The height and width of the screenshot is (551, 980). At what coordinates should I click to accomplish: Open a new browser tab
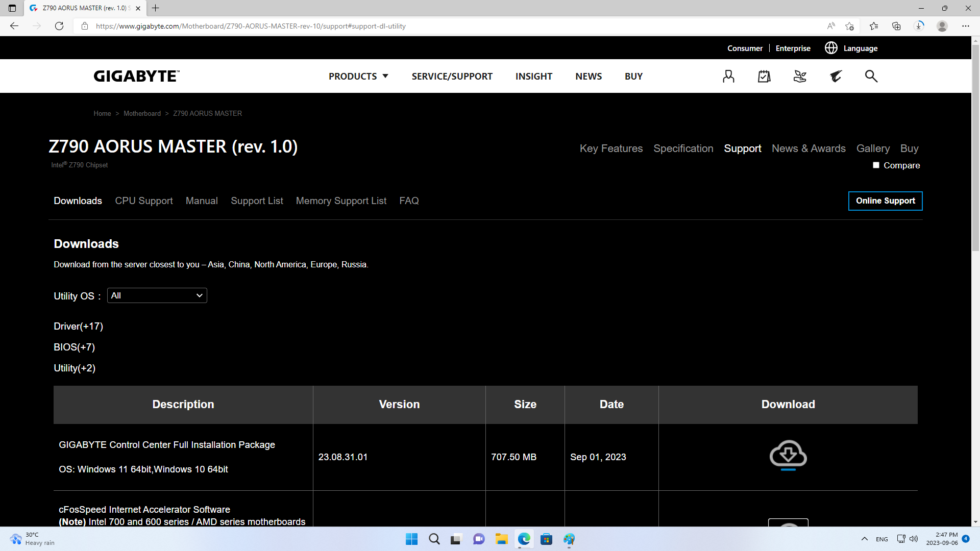[x=156, y=8]
